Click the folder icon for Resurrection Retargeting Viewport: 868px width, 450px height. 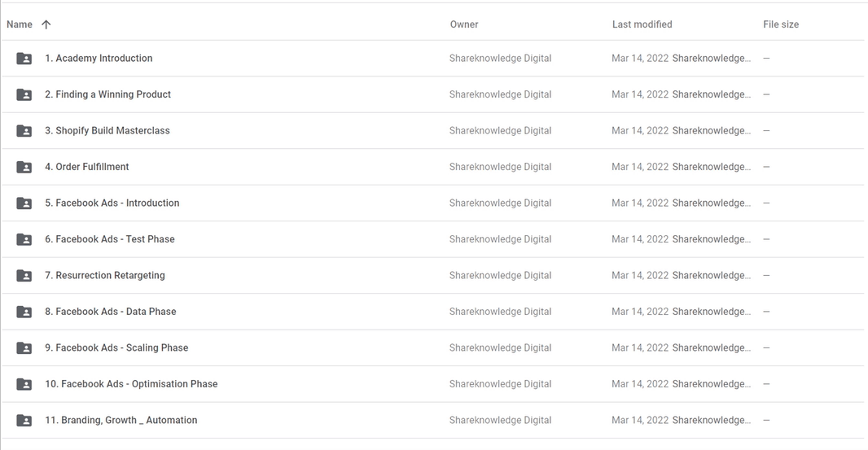point(24,276)
